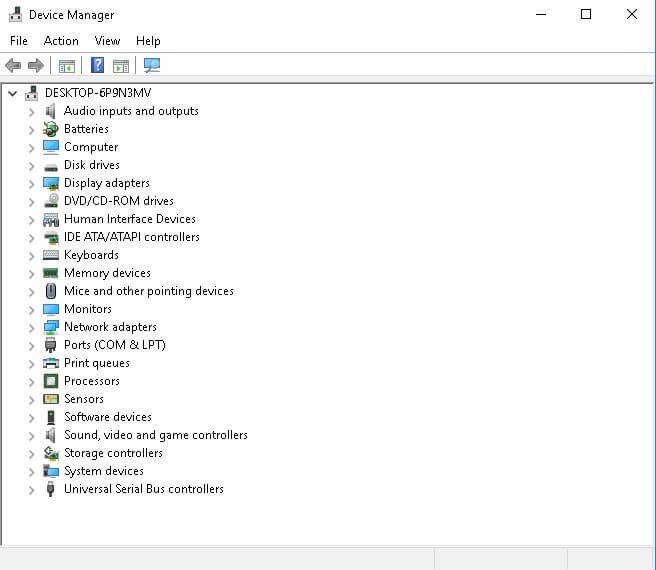Click the Ports (COM & LPT) plug icon
The width and height of the screenshot is (656, 570).
[x=51, y=345]
